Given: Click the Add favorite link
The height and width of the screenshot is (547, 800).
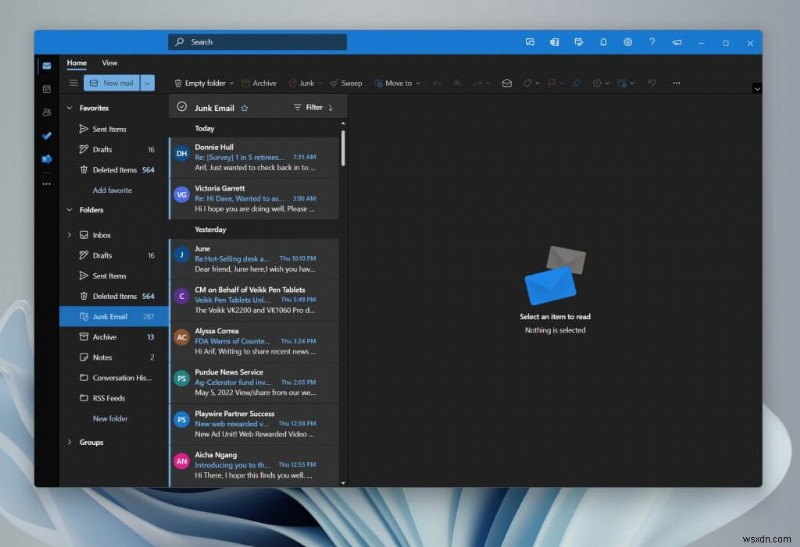Looking at the screenshot, I should (112, 190).
